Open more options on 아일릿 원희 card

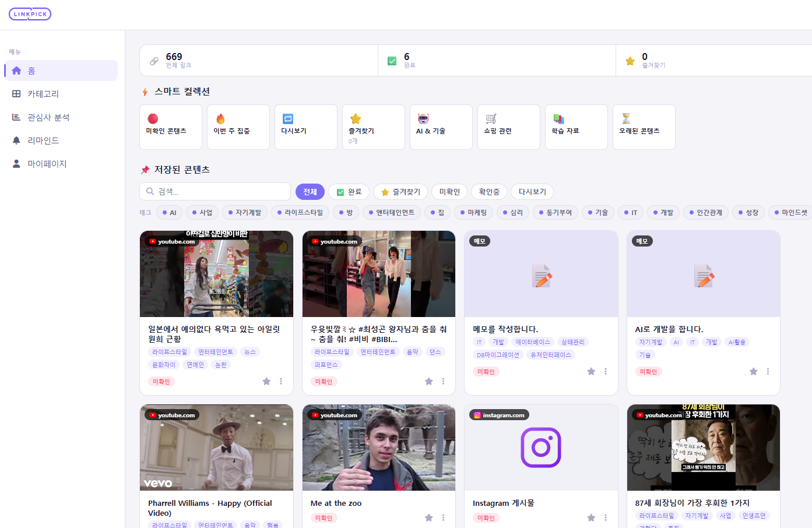pos(281,381)
